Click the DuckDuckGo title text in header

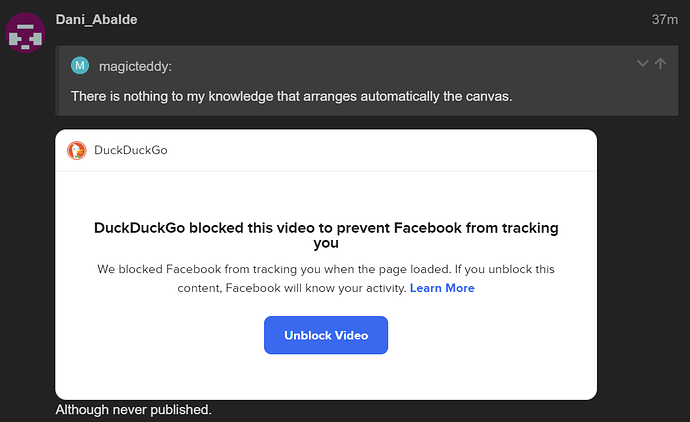pyautogui.click(x=130, y=151)
